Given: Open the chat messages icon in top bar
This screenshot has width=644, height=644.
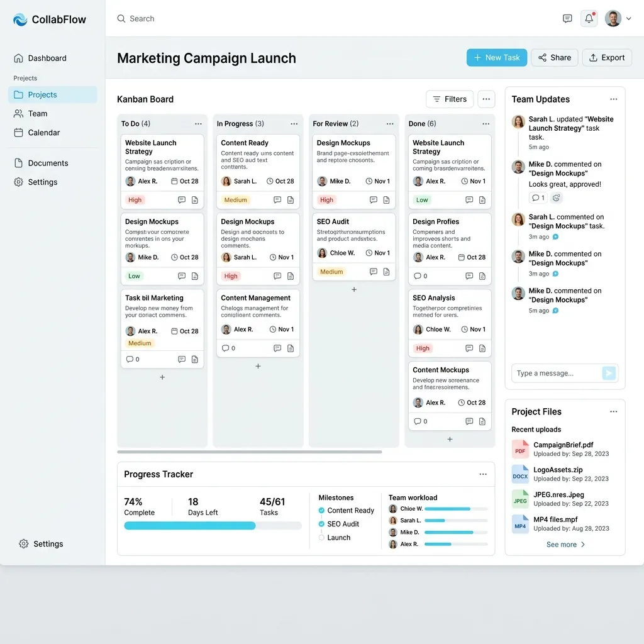Looking at the screenshot, I should (x=567, y=18).
